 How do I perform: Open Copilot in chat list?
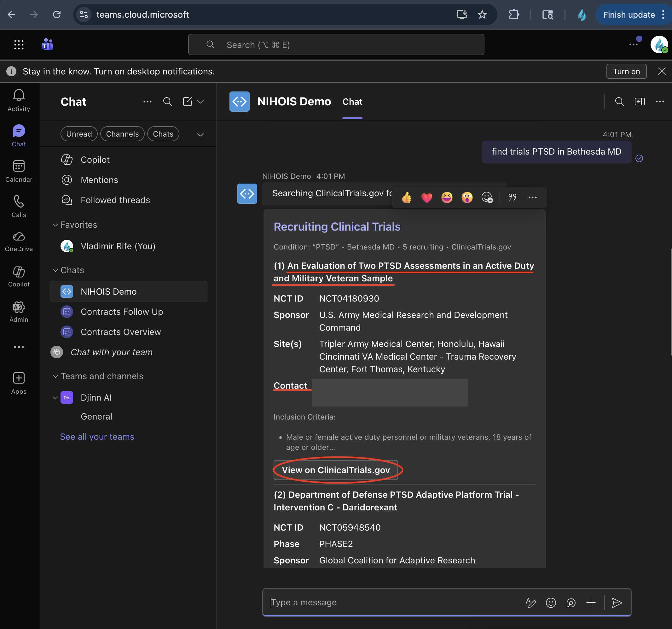129,160
